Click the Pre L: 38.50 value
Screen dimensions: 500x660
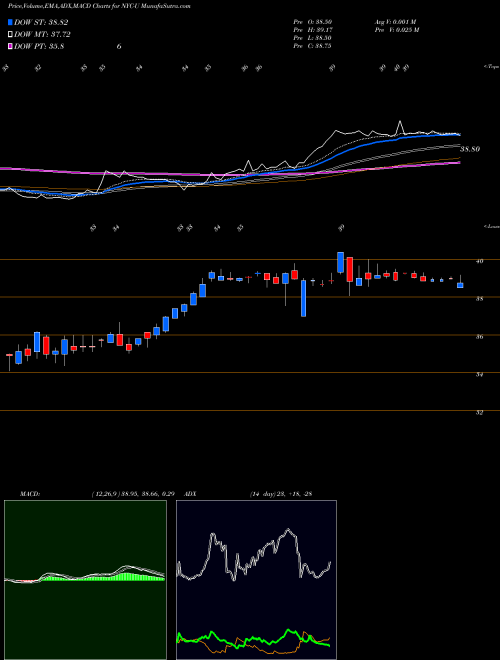pos(312,38)
